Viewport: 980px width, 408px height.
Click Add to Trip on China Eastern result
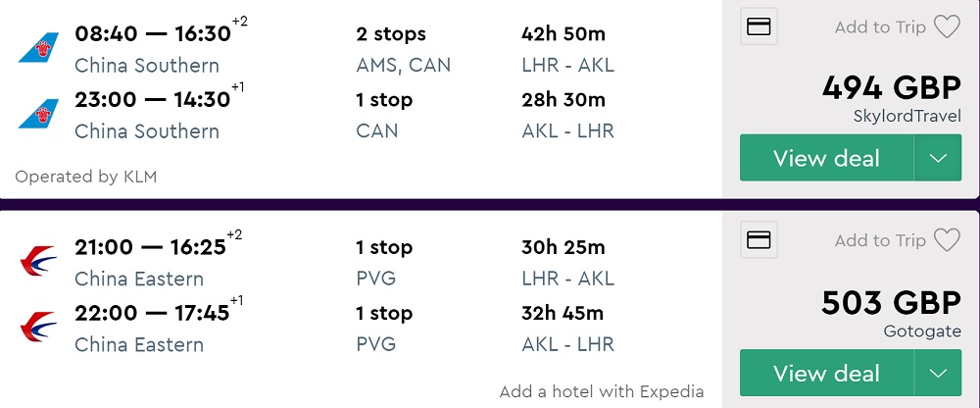point(879,240)
